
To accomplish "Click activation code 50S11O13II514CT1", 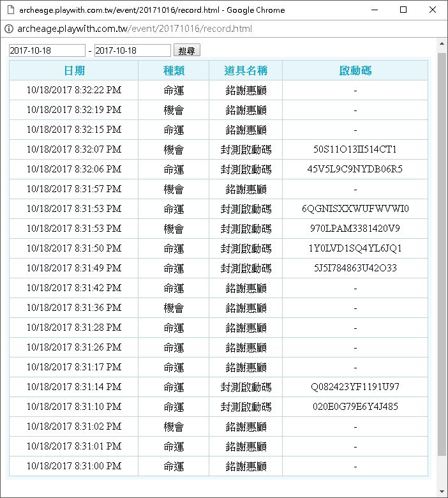I will pos(355,149).
